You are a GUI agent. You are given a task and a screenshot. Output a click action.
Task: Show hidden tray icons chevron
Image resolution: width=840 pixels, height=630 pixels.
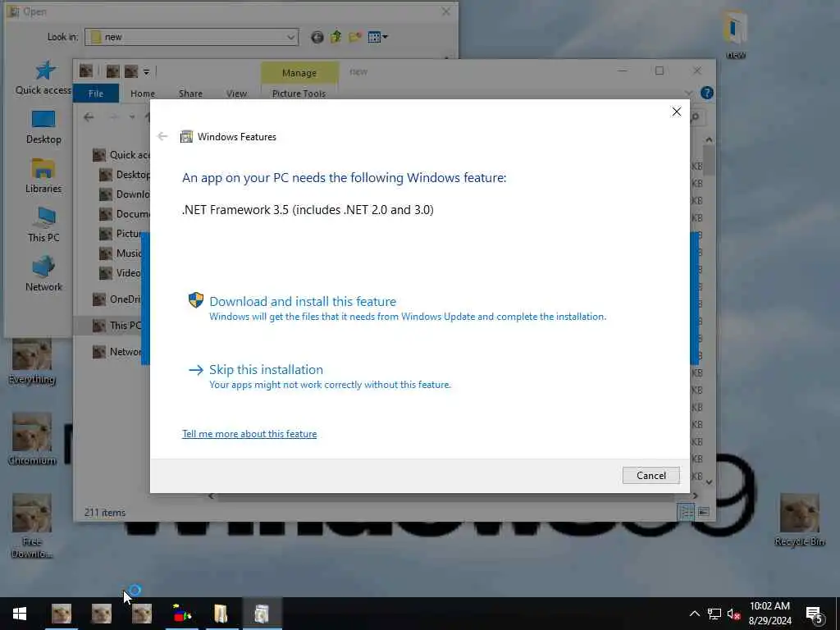(694, 614)
